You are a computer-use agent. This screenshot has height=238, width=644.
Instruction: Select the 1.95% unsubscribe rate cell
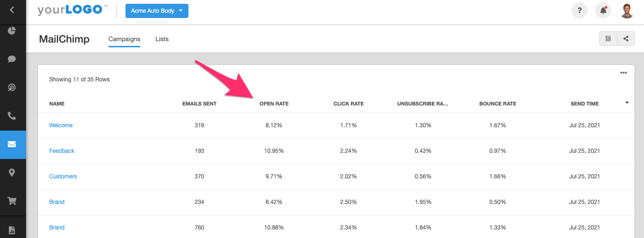click(x=423, y=202)
